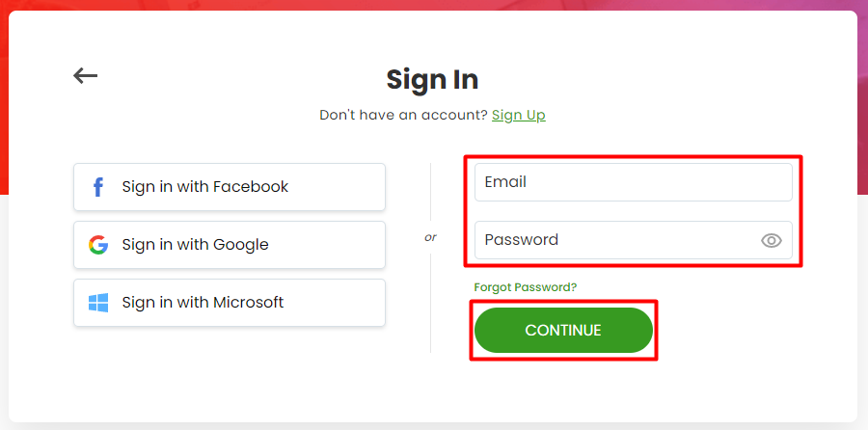Viewport: 868px width, 430px height.
Task: Submit the form with CONTINUE button
Action: (x=563, y=331)
